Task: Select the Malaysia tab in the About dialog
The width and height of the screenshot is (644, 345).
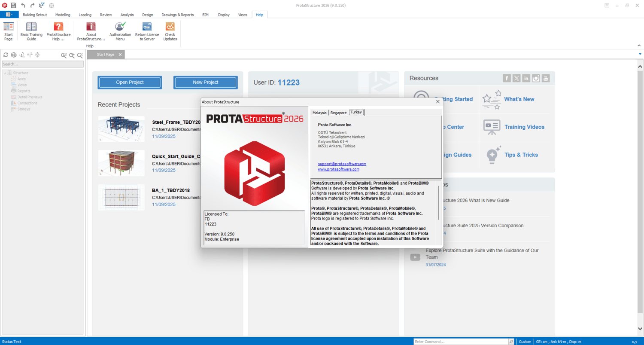Action: [319, 113]
